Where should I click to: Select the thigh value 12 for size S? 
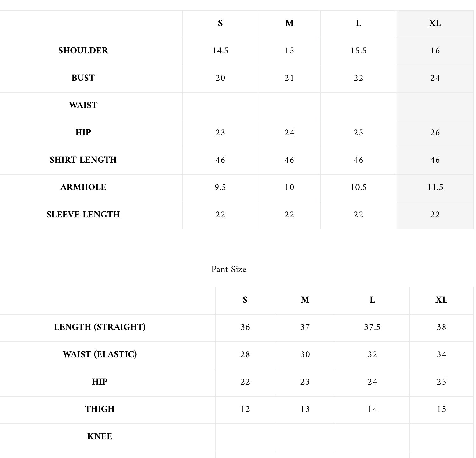245,409
